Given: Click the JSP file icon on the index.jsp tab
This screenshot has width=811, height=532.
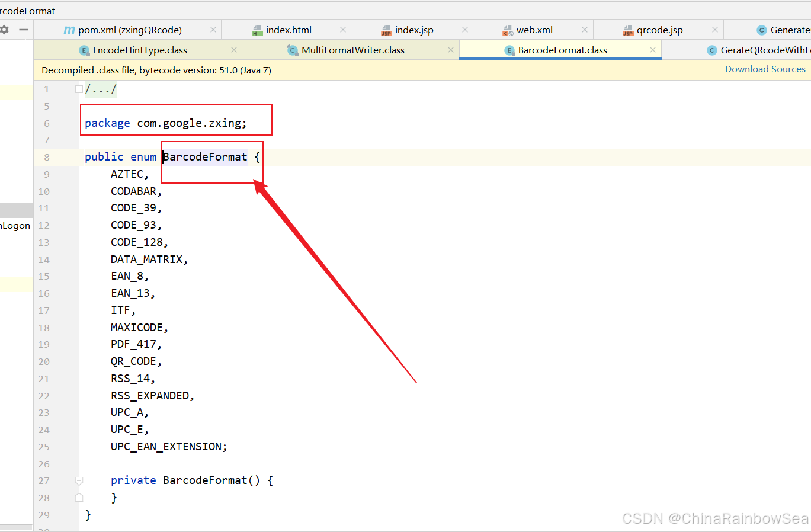Looking at the screenshot, I should pyautogui.click(x=386, y=30).
